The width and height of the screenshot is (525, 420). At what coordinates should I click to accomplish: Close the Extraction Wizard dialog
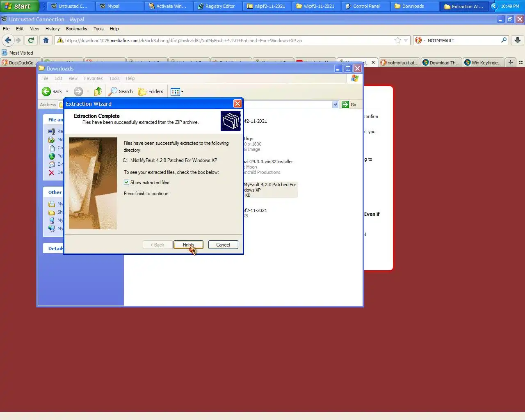(x=237, y=104)
